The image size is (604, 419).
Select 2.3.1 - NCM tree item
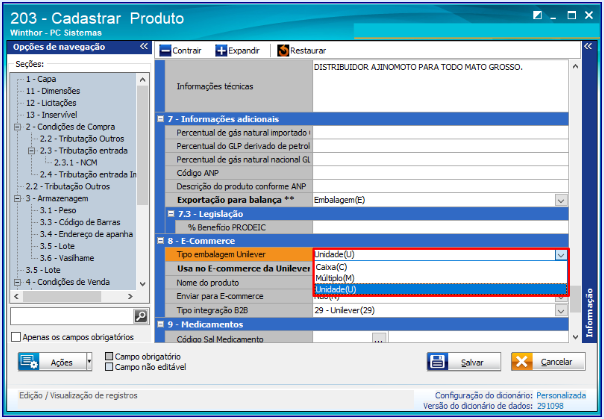76,163
